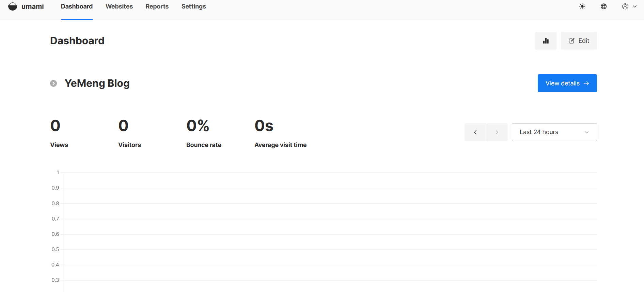Open the YeMeng Blog website title
Viewport: 644px width, 292px height.
point(97,83)
